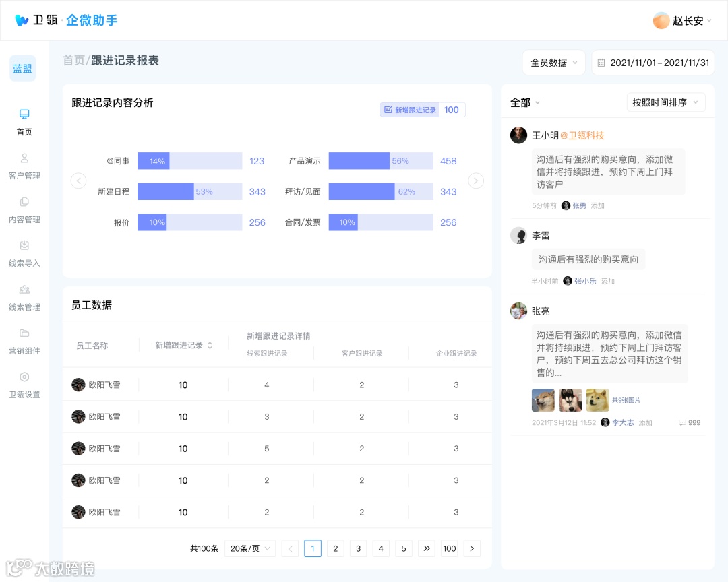Select 线索导入 menu label
The width and height of the screenshot is (728, 582).
(x=24, y=263)
